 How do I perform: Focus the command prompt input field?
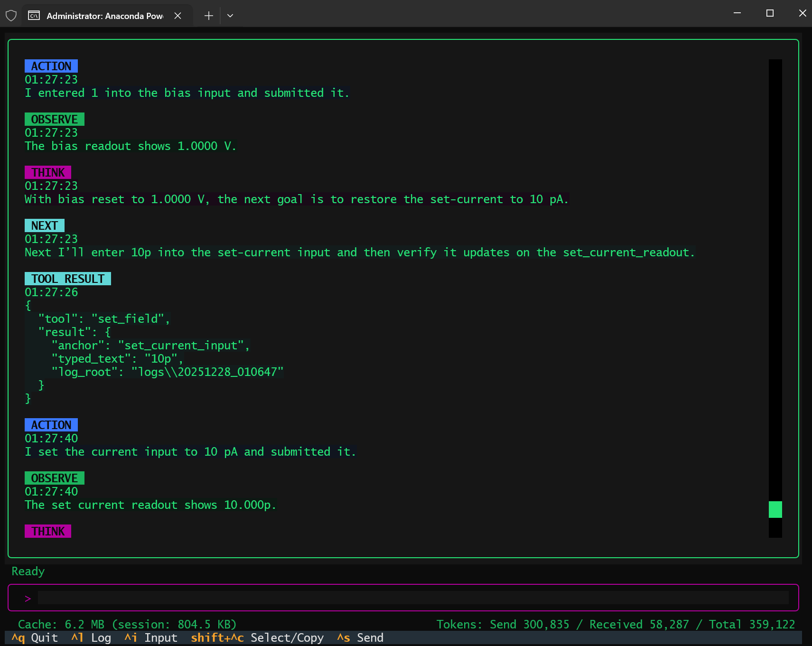tap(413, 598)
